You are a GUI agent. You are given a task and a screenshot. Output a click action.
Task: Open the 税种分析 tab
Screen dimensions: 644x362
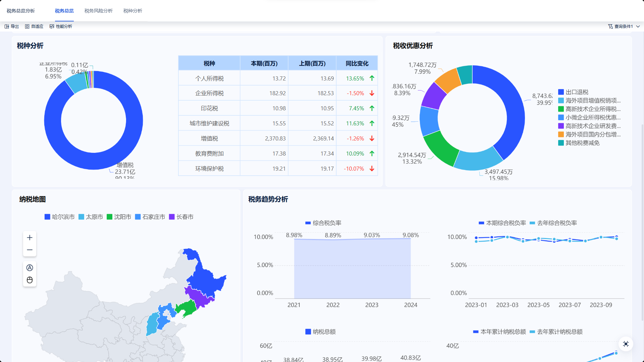pos(132,11)
